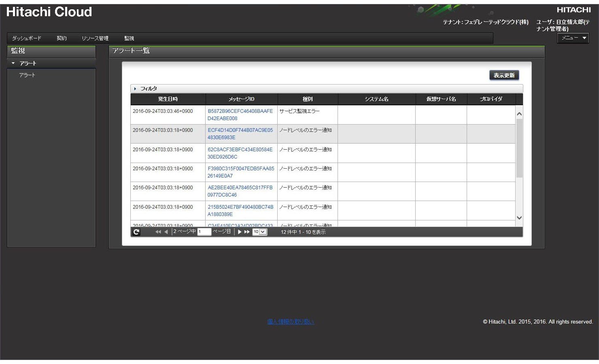Click the Hitachi copyright notice in the footer

pyautogui.click(x=538, y=322)
